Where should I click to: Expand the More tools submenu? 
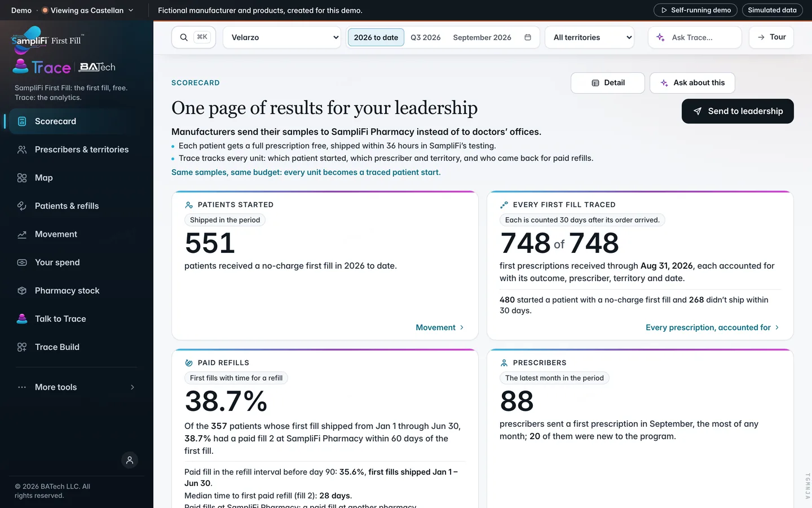[x=77, y=387]
